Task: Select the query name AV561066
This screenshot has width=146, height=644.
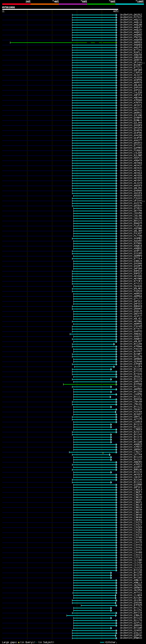Action: tap(8, 7)
